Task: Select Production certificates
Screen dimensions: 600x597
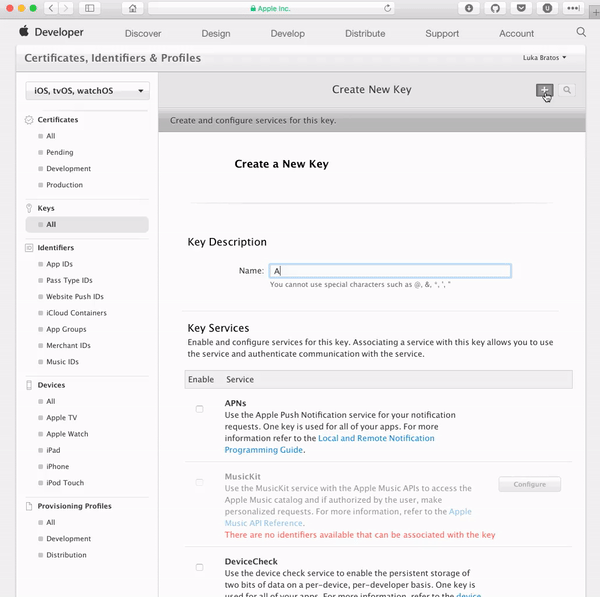Action: (64, 185)
